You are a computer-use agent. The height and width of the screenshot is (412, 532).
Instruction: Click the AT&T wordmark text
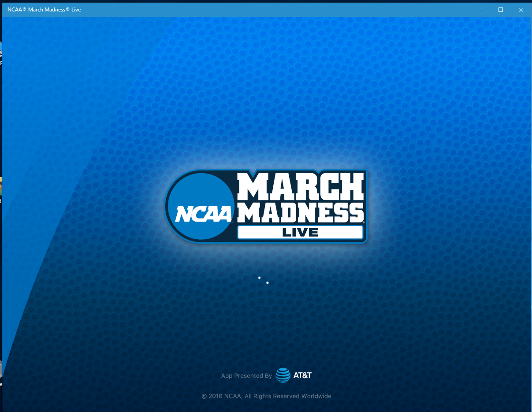pyautogui.click(x=302, y=375)
